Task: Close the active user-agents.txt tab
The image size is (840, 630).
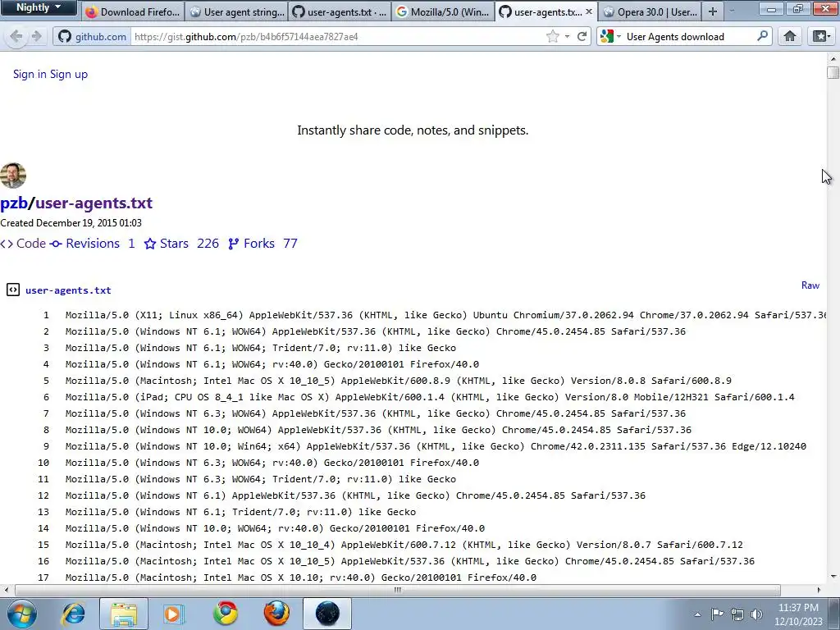Action: tap(589, 11)
